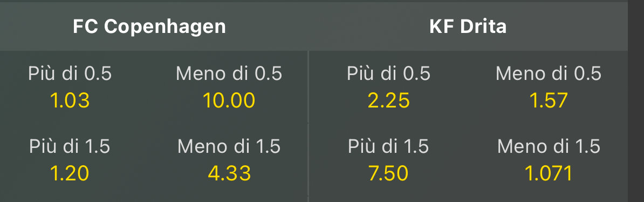Click the vertical scrollbar strip at right edge
This screenshot has width=644, height=202.
point(636,101)
